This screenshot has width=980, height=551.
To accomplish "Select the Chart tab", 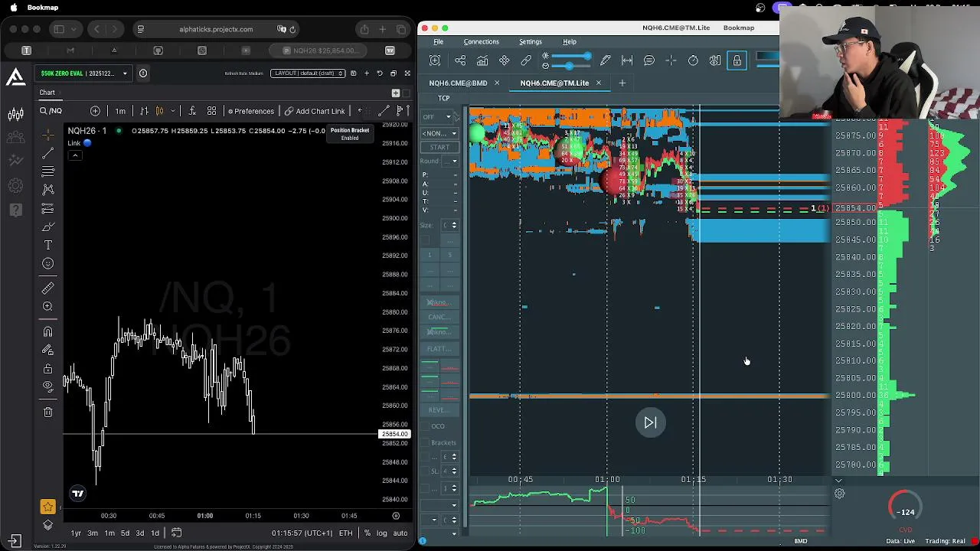I will click(x=47, y=93).
